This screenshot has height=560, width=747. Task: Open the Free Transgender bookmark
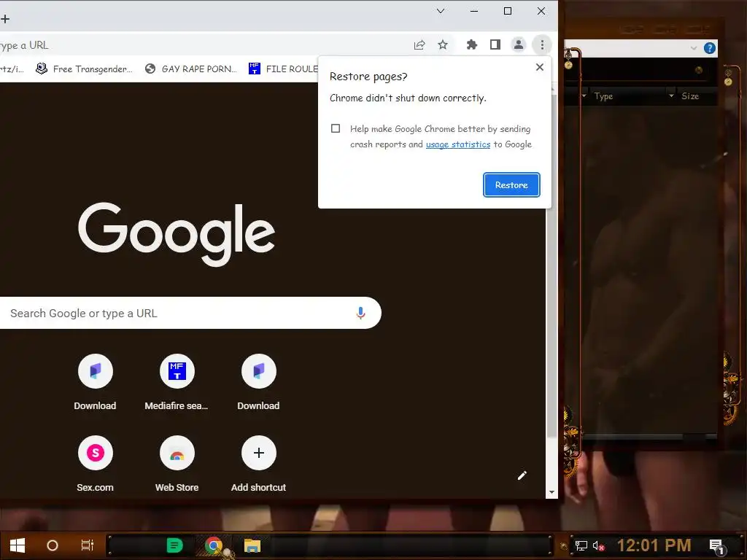pos(85,69)
